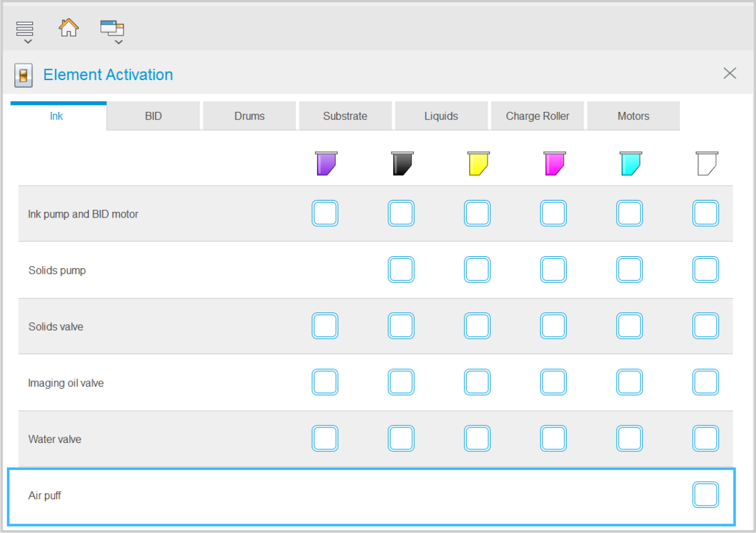
Task: Switch to the Liquids tab
Action: pos(441,116)
